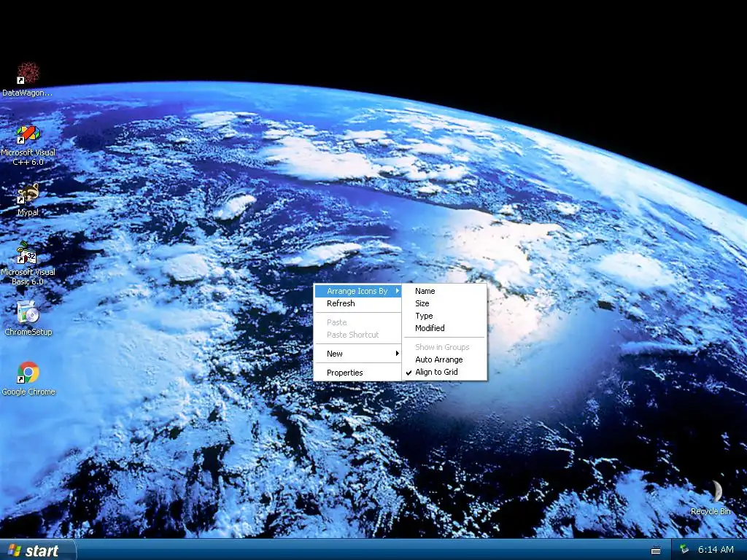Click the on-screen keyboard tray icon

656,550
